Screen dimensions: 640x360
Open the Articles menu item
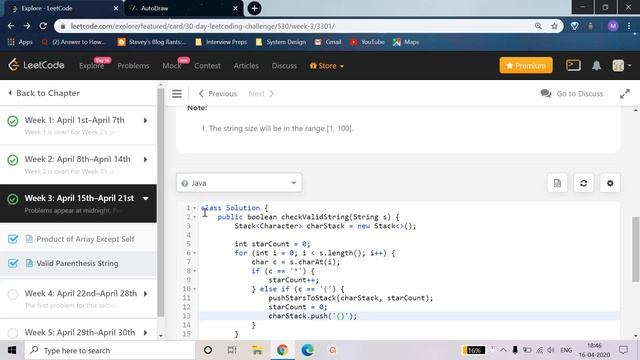click(246, 66)
